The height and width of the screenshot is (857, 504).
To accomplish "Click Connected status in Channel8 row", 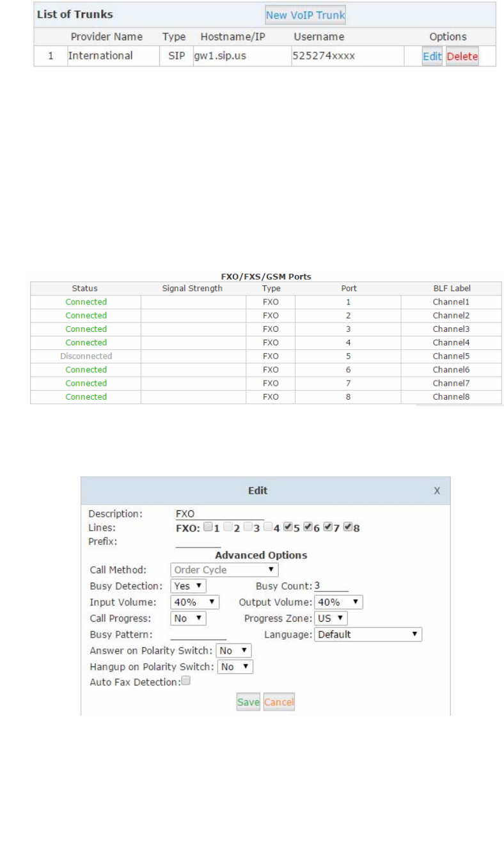I will point(86,397).
